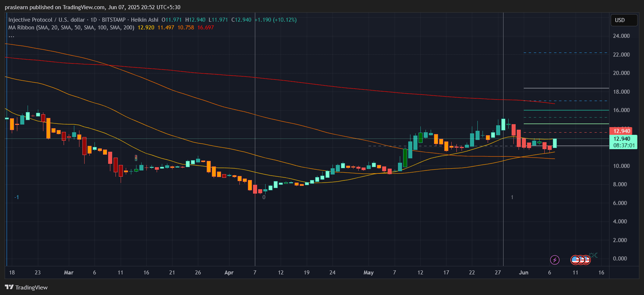
Task: Click the Apr label on the time axis
Action: point(229,273)
